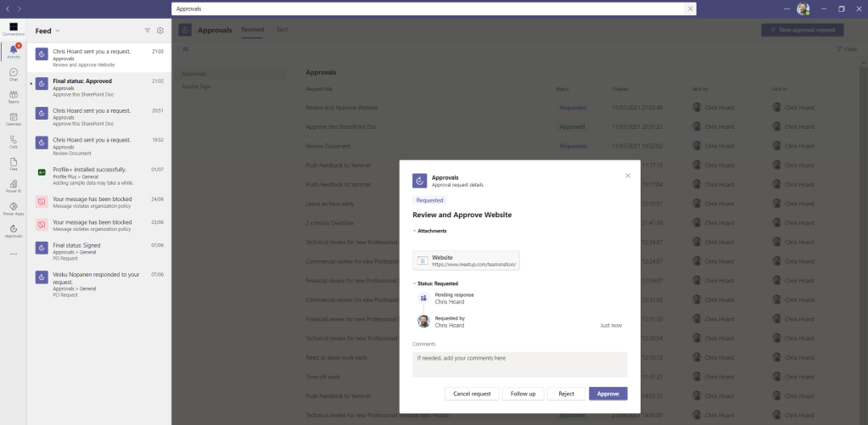Open Calls from the sidebar

(13, 141)
